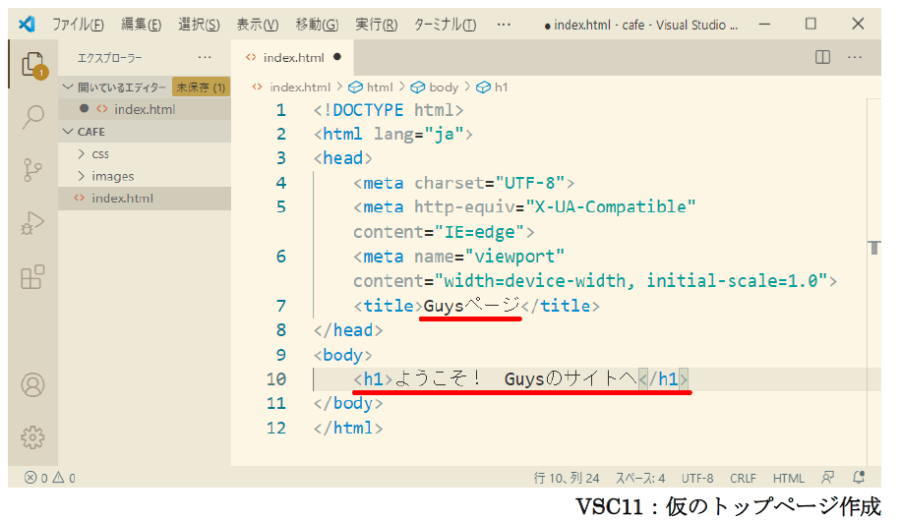
Task: Open the Source Control view
Action: [32, 169]
